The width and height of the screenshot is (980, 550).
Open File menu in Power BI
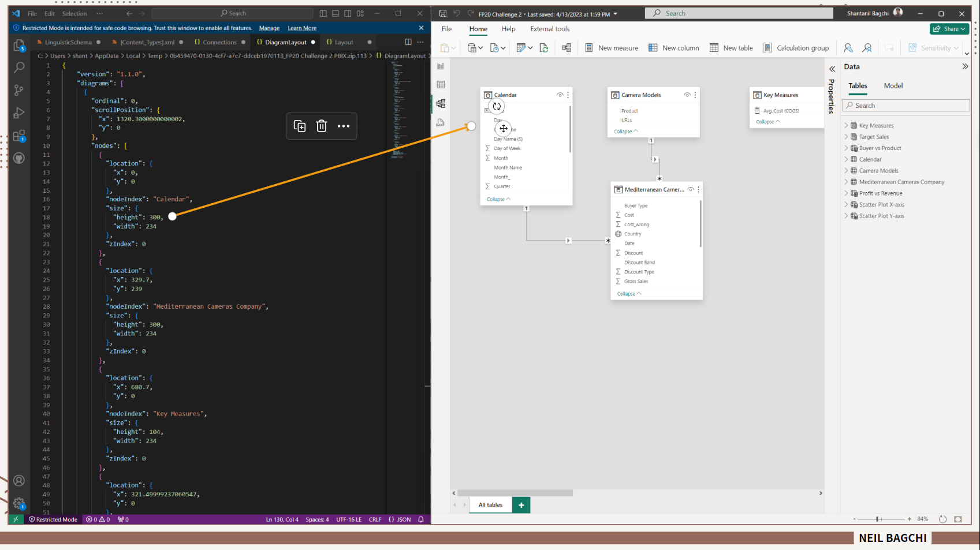[x=446, y=29]
